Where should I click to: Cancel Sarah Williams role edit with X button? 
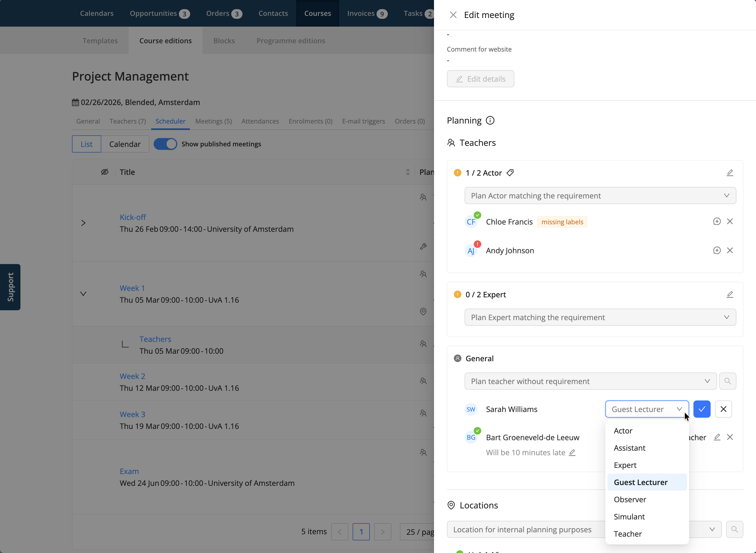pos(723,409)
